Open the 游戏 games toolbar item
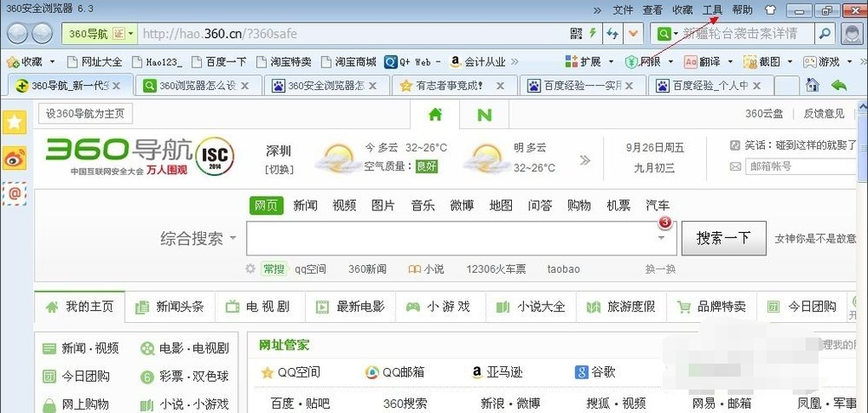868x413 pixels. [x=821, y=61]
